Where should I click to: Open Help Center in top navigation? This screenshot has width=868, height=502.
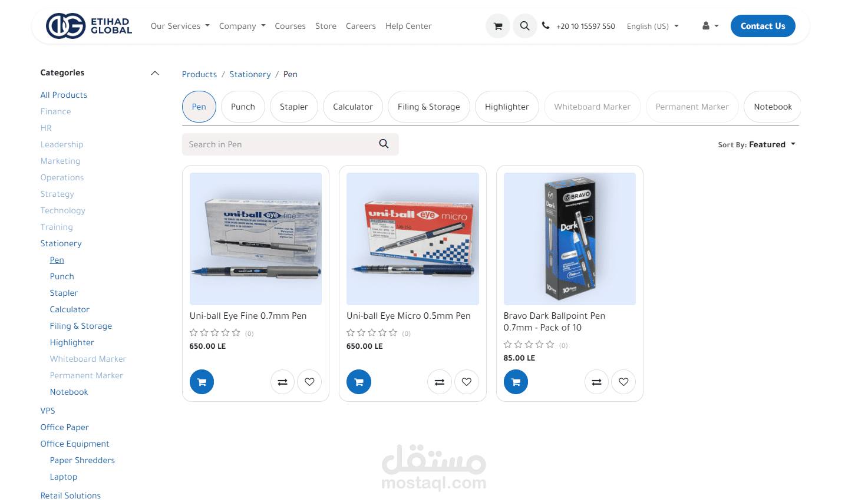click(408, 26)
